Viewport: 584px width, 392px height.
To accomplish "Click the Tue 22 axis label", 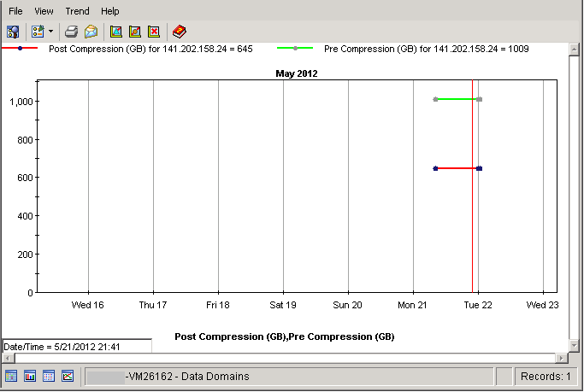I will click(478, 305).
